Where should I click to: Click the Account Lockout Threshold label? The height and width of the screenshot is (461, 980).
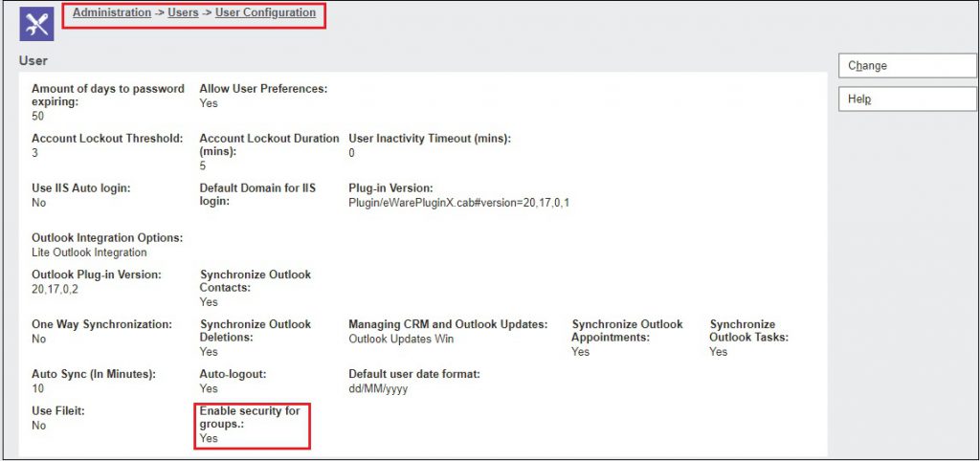pyautogui.click(x=107, y=139)
